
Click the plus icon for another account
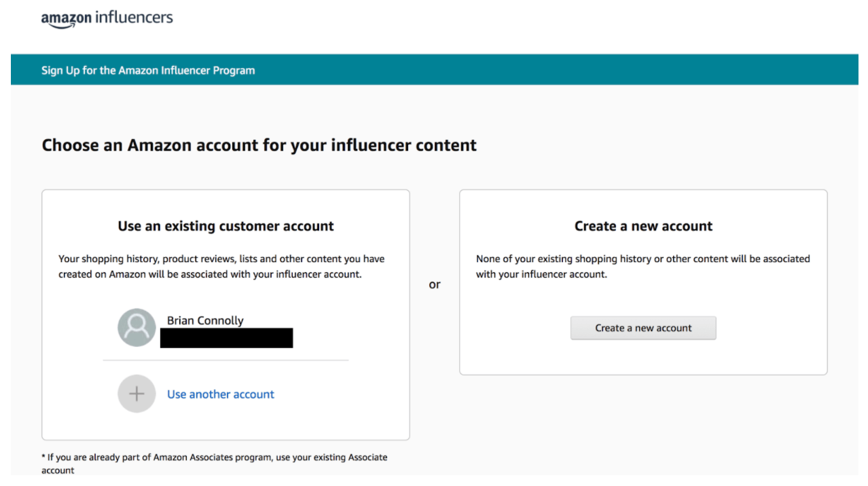(x=137, y=393)
